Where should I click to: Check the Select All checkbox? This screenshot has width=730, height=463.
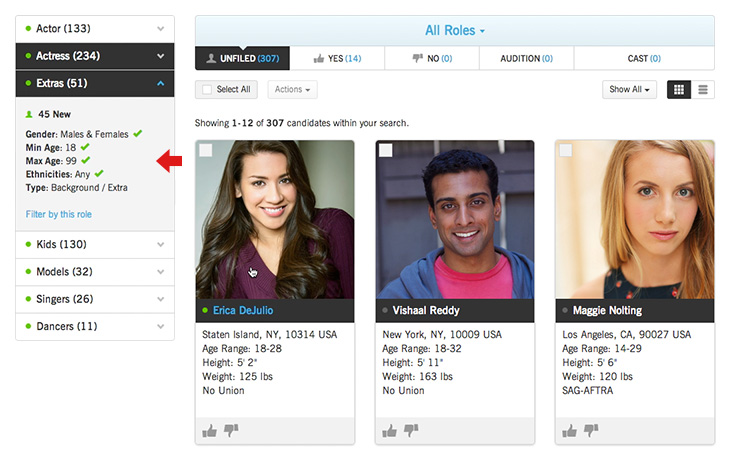(x=207, y=90)
